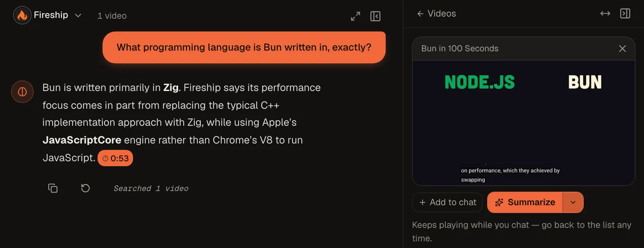The width and height of the screenshot is (644, 248).
Task: Expand chat to full screen
Action: [356, 16]
